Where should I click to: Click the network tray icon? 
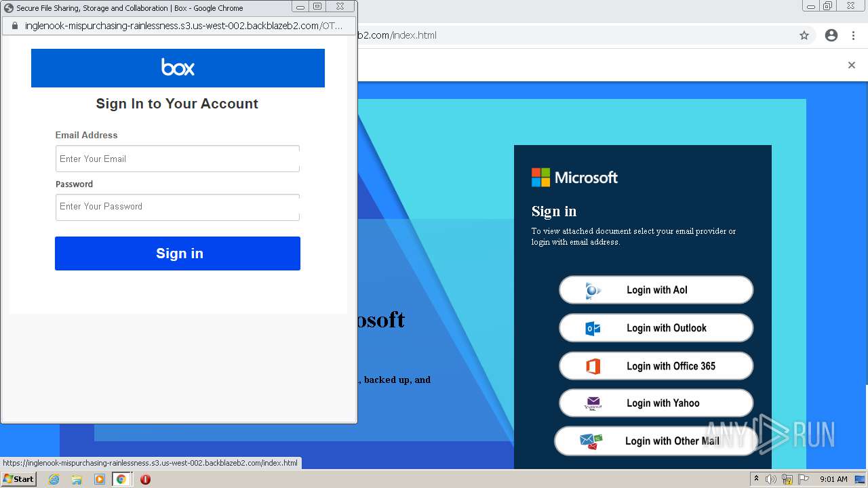(787, 479)
